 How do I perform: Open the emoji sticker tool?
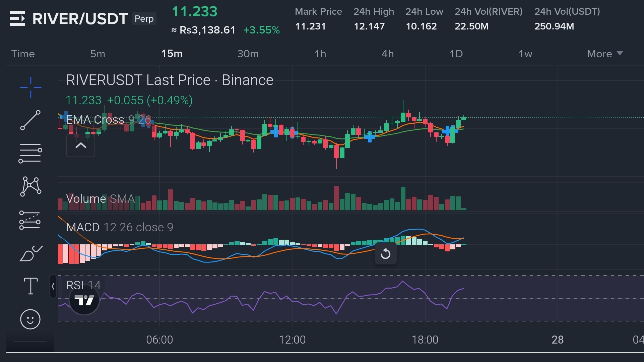click(30, 319)
